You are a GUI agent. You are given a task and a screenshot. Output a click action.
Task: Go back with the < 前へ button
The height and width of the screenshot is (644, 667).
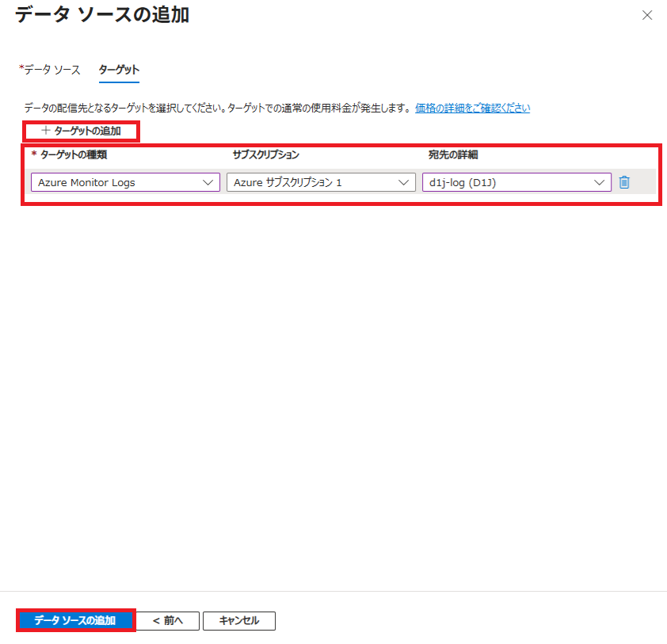(x=167, y=620)
